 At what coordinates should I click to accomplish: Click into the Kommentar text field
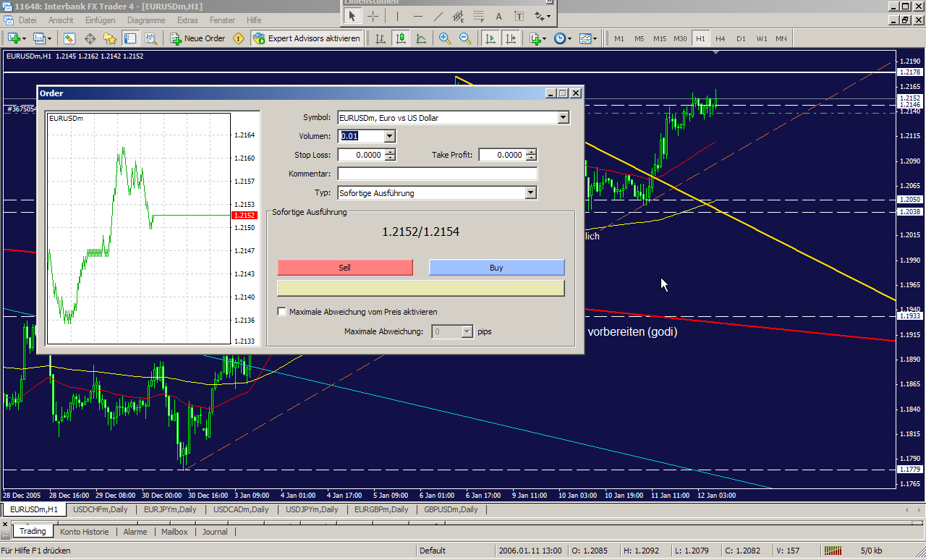[437, 174]
